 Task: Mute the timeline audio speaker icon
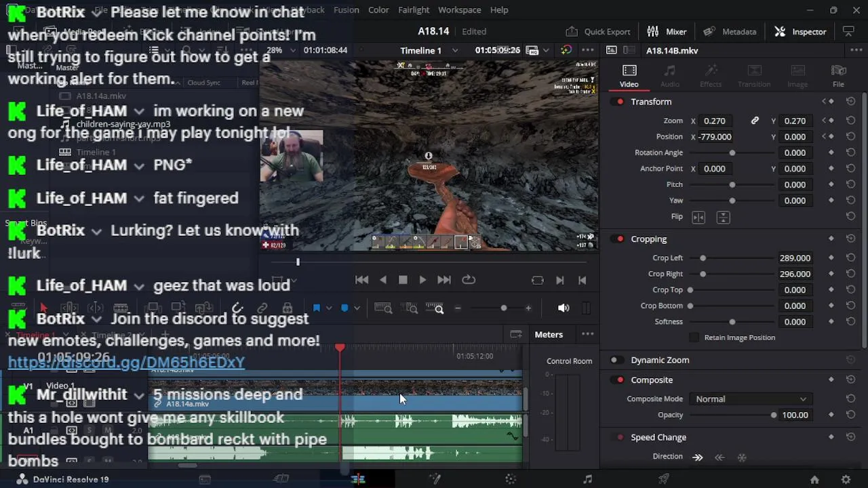[x=564, y=308]
